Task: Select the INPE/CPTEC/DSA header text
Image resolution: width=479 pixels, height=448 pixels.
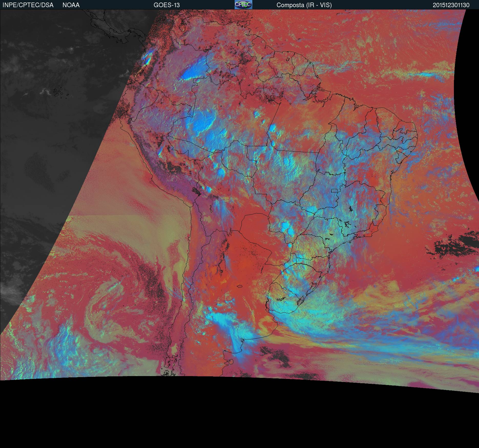Action: (x=28, y=5)
